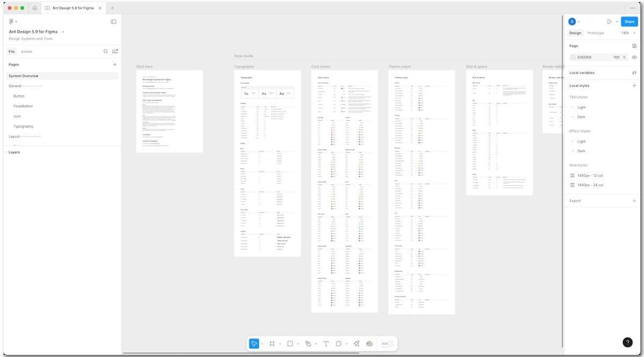Image resolution: width=644 pixels, height=357 pixels.
Task: Click the page background color swatch
Action: pyautogui.click(x=573, y=57)
